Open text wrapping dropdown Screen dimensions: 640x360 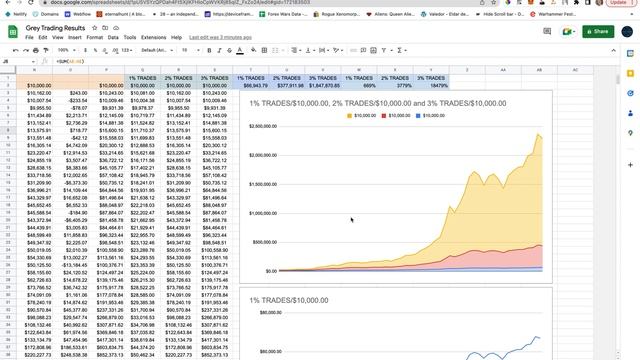[324, 50]
